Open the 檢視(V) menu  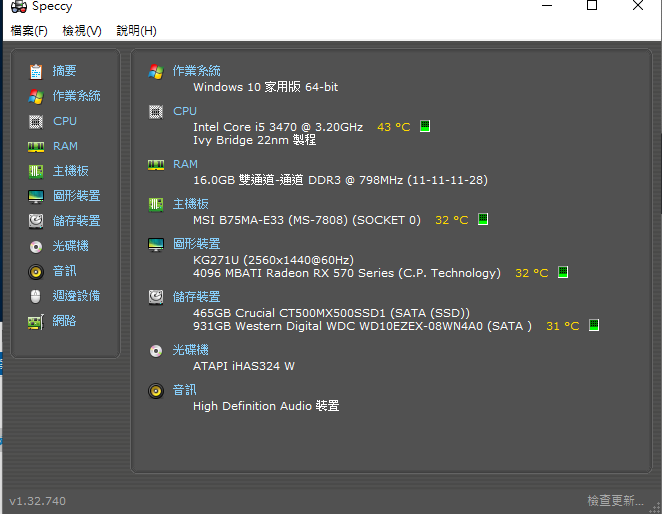coord(82,31)
